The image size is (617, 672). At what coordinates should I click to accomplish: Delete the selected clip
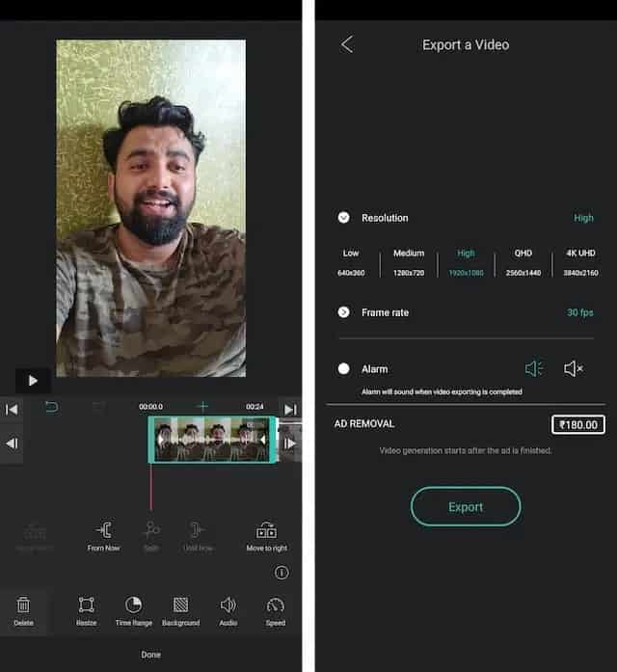pyautogui.click(x=23, y=610)
